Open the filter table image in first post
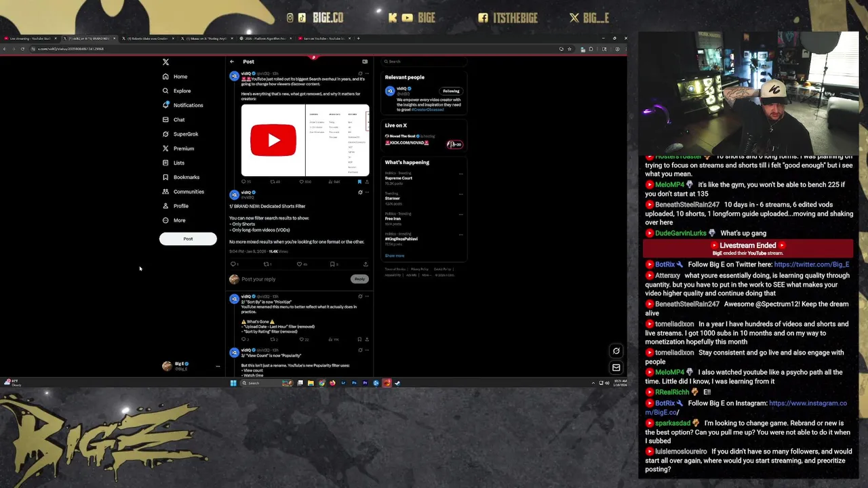The image size is (868, 488). 337,140
